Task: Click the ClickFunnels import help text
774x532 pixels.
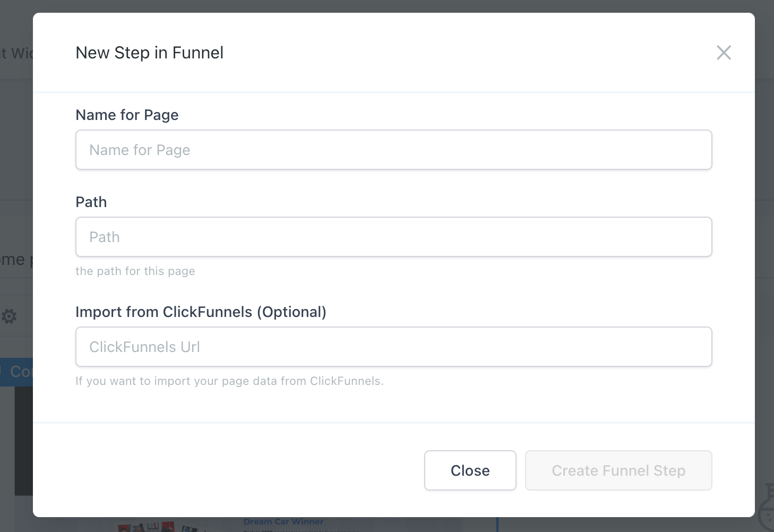Action: 229,381
